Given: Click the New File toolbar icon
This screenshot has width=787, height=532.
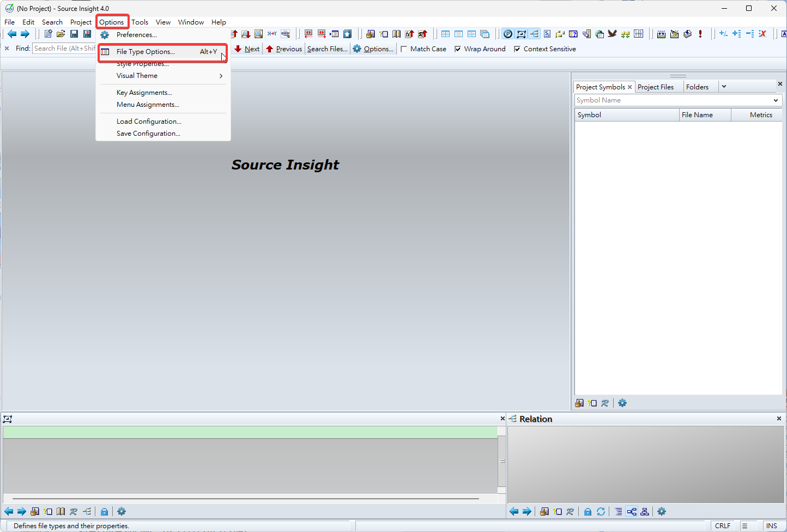Looking at the screenshot, I should pyautogui.click(x=48, y=34).
